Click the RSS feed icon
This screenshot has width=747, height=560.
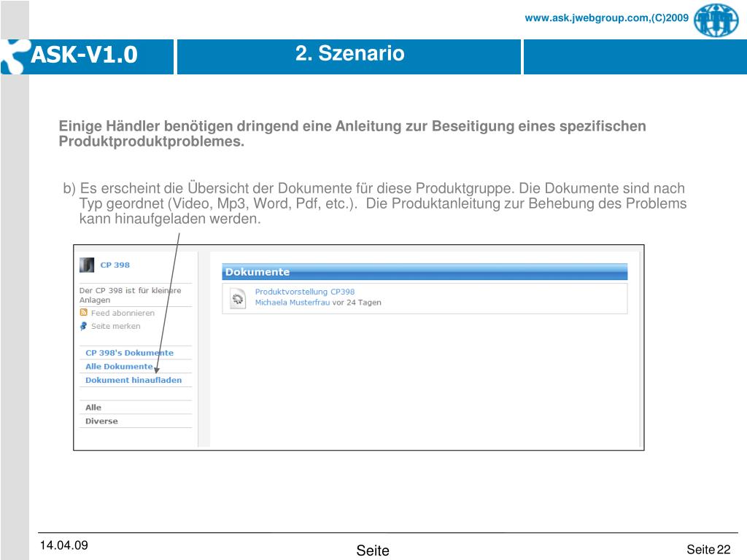[84, 312]
